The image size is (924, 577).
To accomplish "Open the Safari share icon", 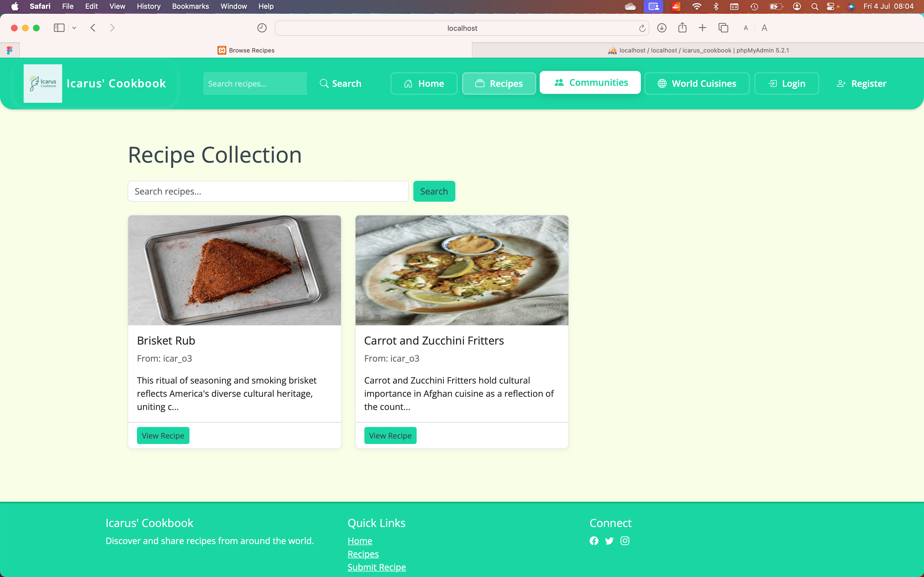I will point(682,27).
